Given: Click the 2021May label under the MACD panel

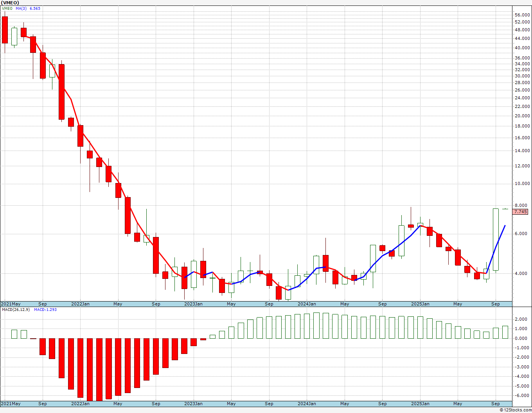Looking at the screenshot, I should 11,404.
